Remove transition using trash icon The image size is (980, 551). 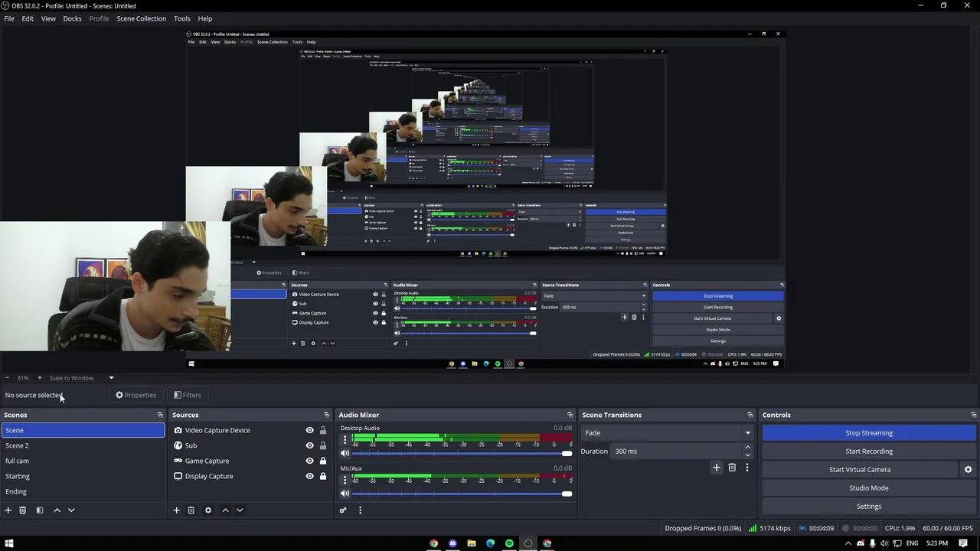[x=732, y=468]
